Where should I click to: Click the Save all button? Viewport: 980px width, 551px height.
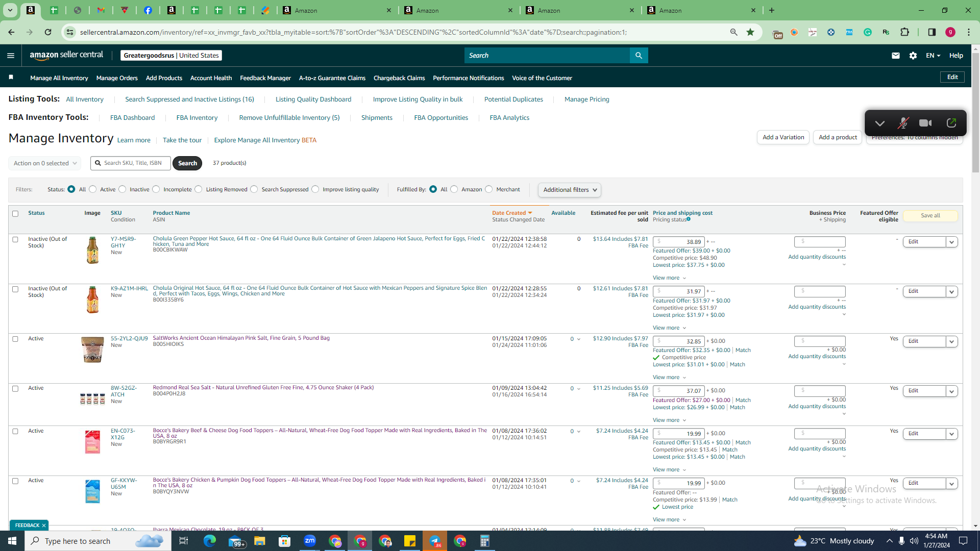pyautogui.click(x=930, y=216)
